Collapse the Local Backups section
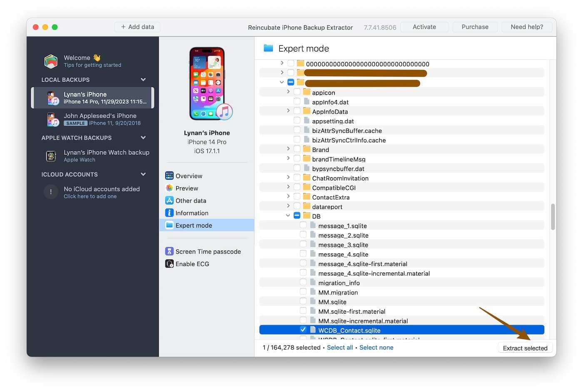The width and height of the screenshot is (583, 392). coord(143,80)
